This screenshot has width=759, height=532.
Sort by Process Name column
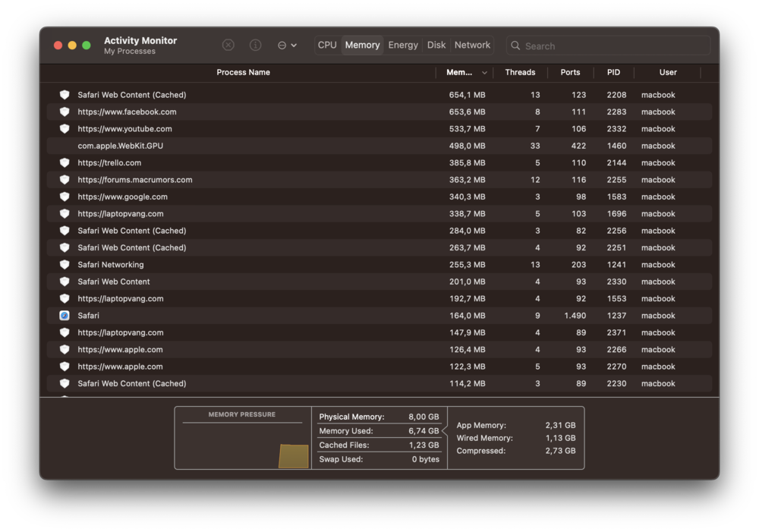[243, 72]
